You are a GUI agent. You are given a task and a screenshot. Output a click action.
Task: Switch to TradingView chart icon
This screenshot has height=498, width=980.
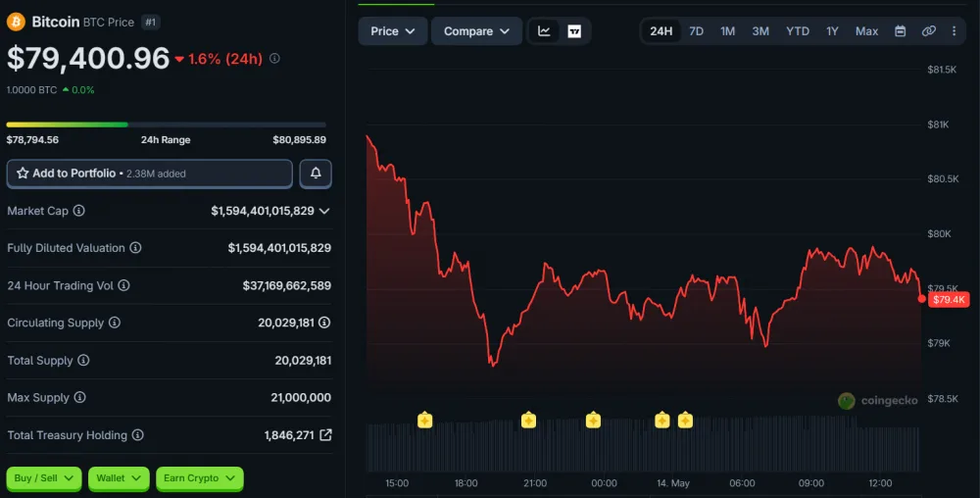click(x=574, y=31)
